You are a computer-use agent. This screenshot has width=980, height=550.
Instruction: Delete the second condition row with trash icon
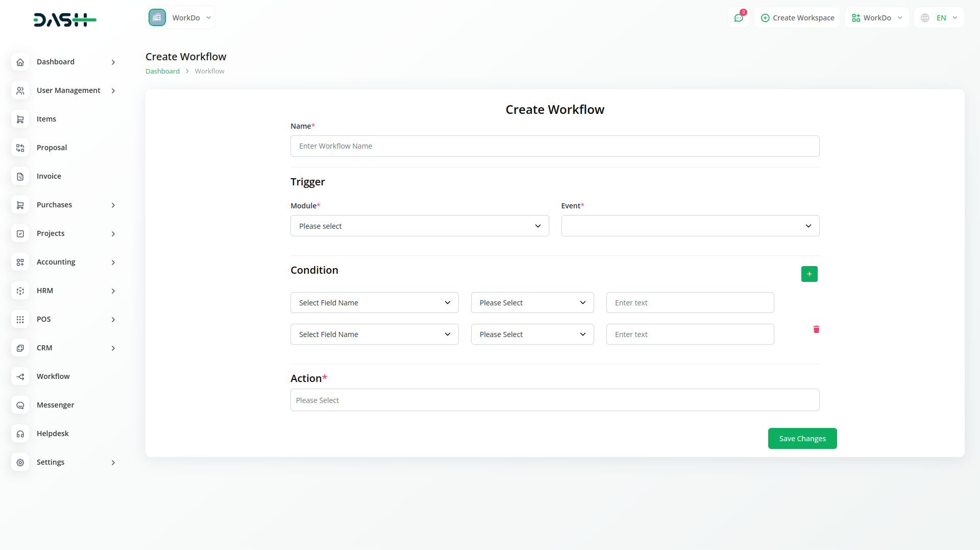point(816,329)
